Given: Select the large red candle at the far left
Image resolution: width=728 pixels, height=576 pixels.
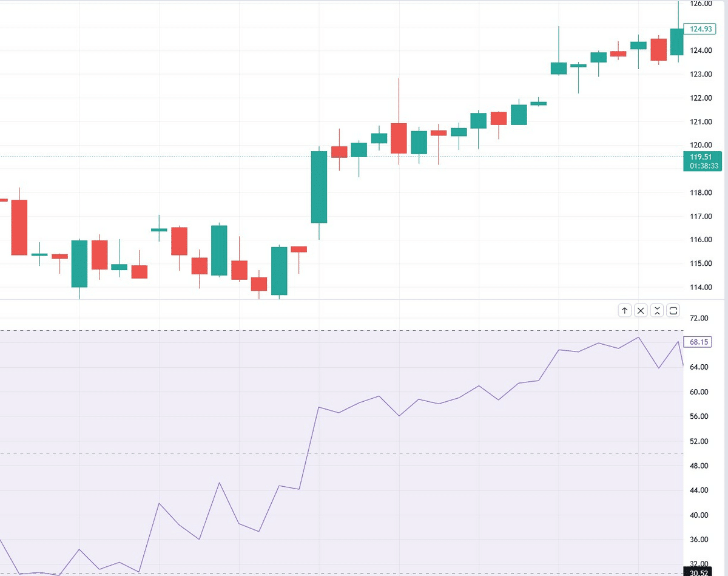Looking at the screenshot, I should pos(19,227).
